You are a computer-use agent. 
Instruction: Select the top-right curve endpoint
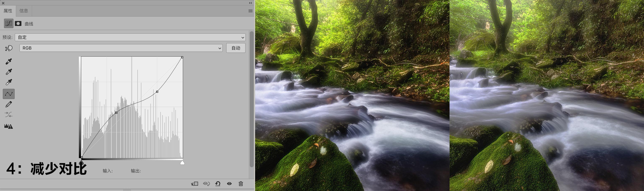coord(182,57)
